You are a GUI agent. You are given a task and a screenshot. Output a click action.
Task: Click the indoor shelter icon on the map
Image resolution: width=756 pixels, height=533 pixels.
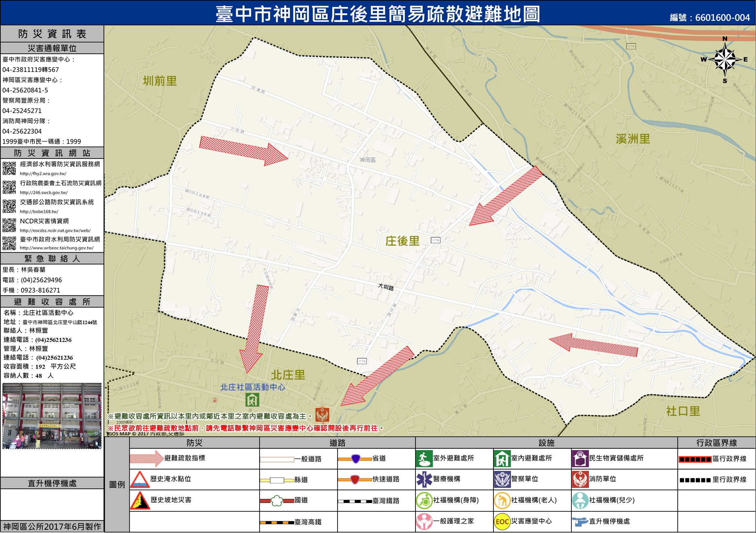point(252,400)
